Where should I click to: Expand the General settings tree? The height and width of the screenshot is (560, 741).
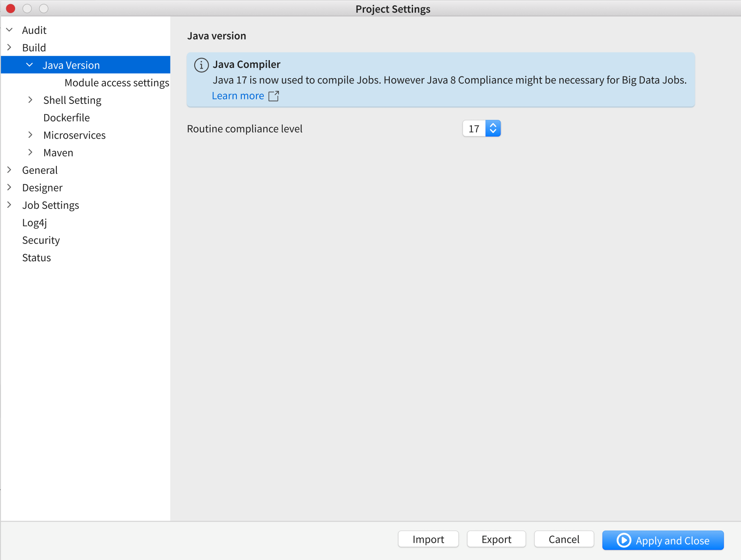tap(9, 170)
